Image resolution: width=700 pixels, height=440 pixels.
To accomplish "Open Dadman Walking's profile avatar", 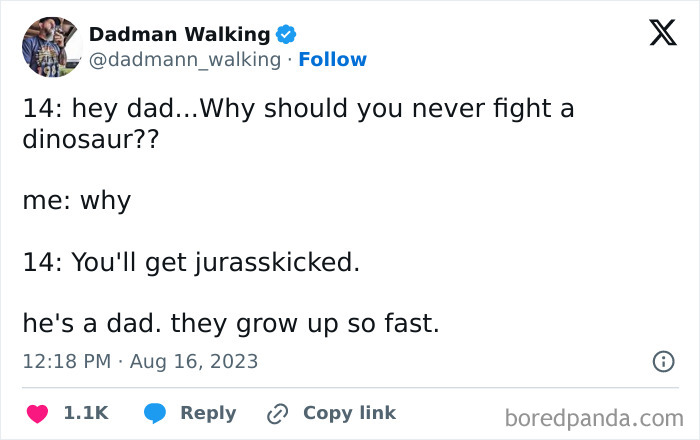I will point(50,47).
